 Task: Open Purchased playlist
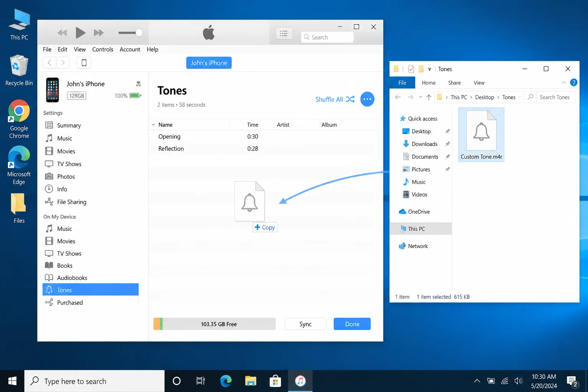pyautogui.click(x=70, y=302)
